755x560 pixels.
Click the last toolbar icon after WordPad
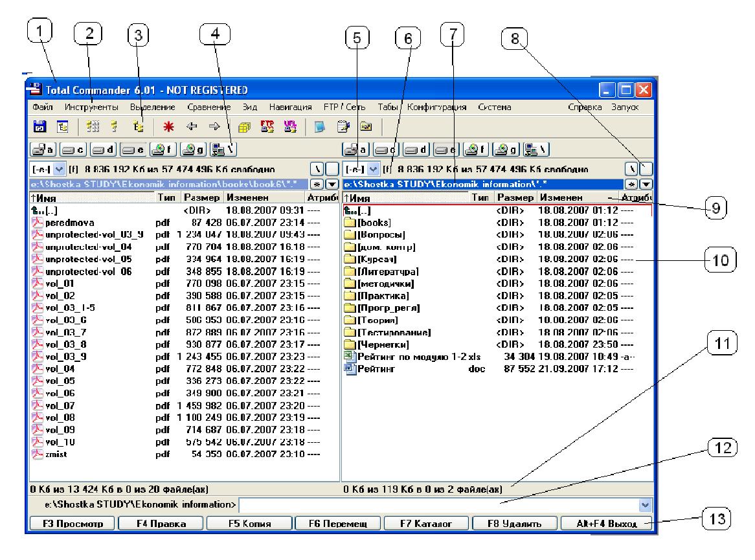366,127
